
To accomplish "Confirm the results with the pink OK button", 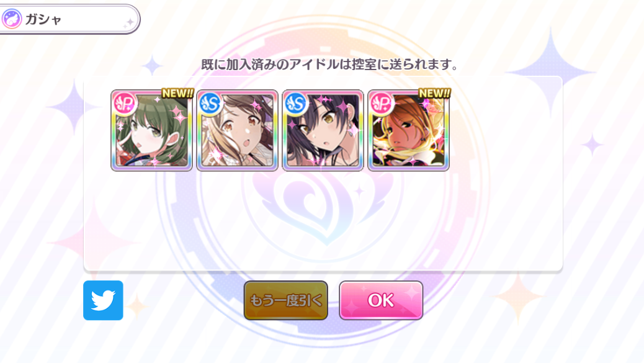I will point(381,300).
